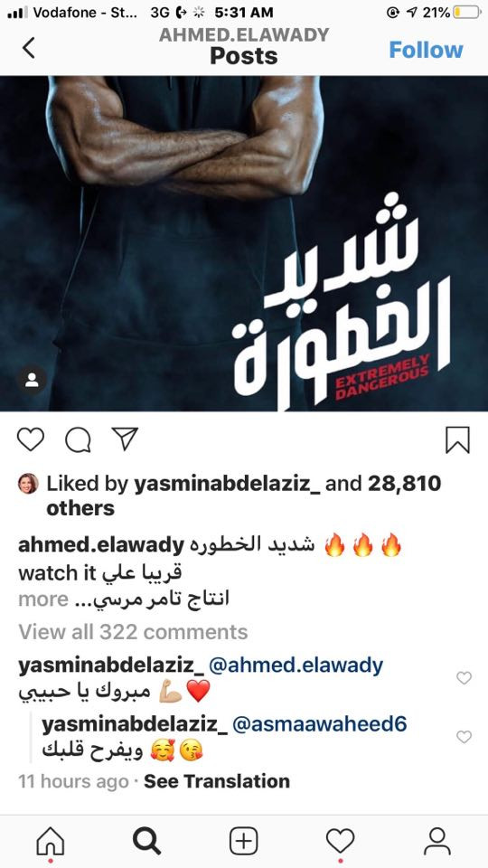The width and height of the screenshot is (488, 868).
Task: Open the Search tab
Action: coord(146,842)
